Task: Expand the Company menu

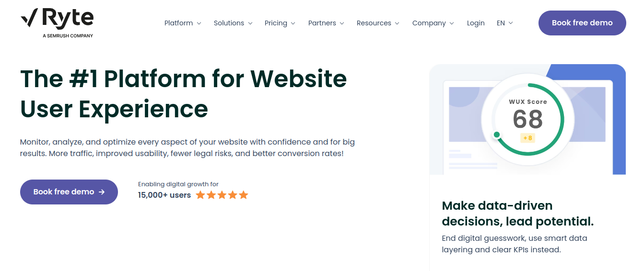Action: pos(433,23)
